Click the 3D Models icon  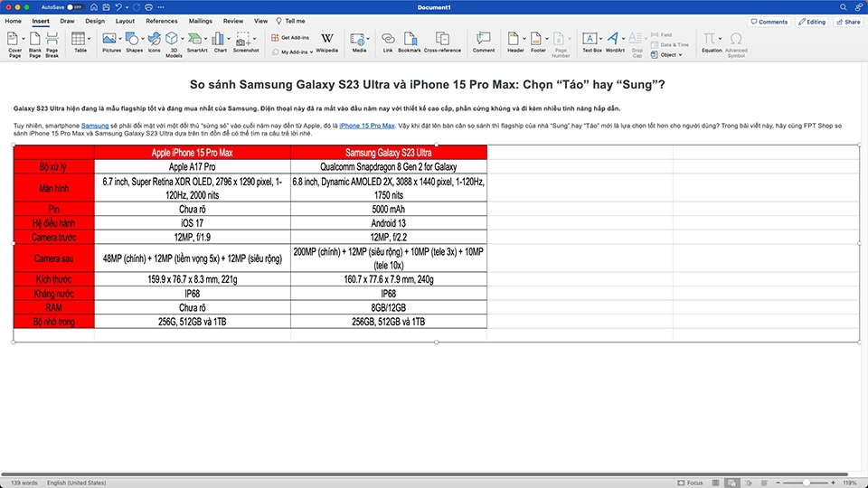pyautogui.click(x=172, y=39)
